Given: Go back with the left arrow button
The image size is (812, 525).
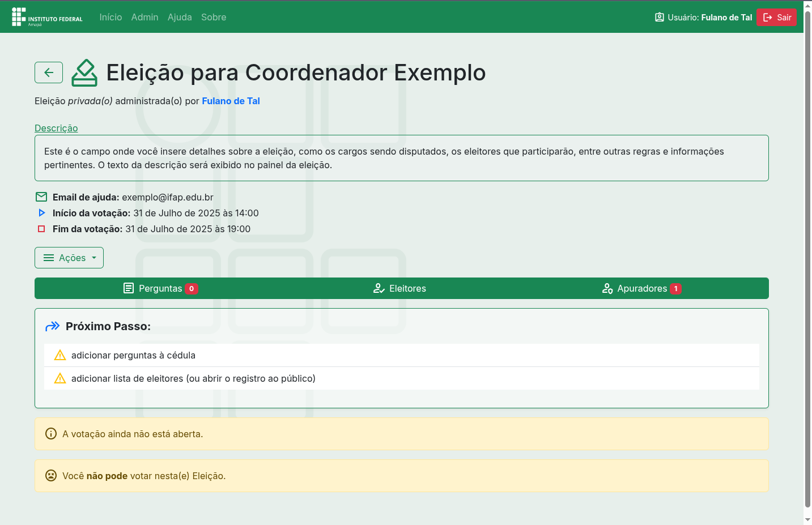Looking at the screenshot, I should tap(49, 72).
